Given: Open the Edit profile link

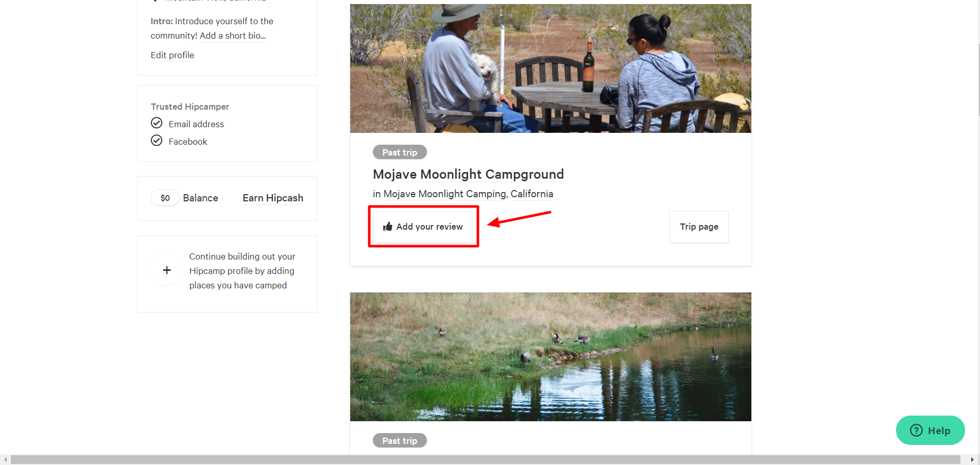Looking at the screenshot, I should 172,55.
